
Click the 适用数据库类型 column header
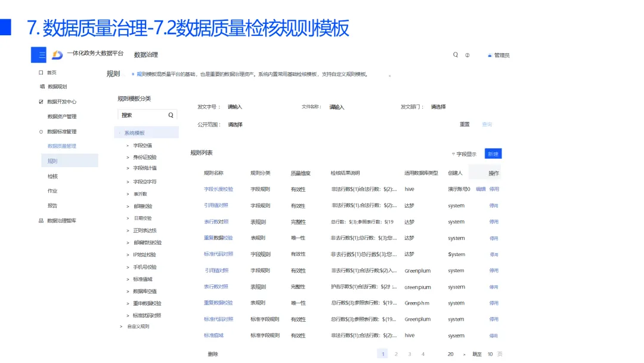click(x=421, y=173)
